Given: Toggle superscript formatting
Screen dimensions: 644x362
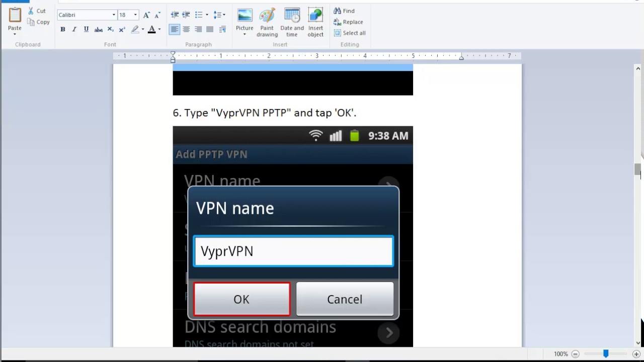Looking at the screenshot, I should click(x=122, y=30).
